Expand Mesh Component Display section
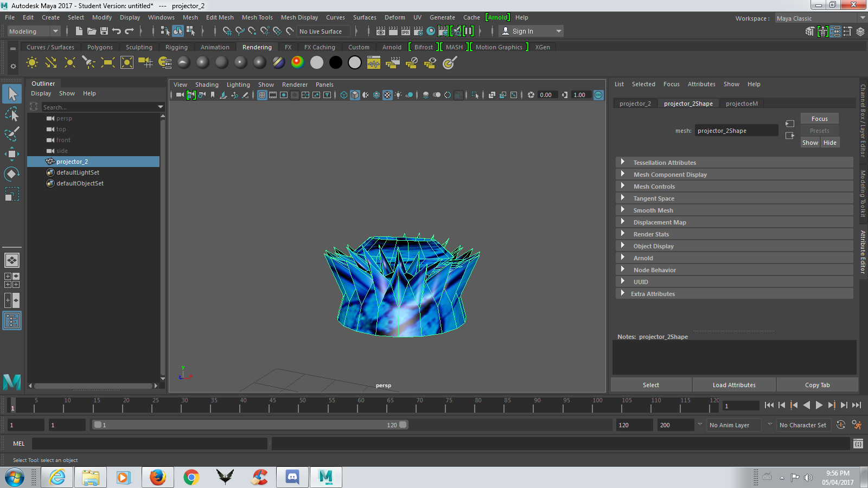Image resolution: width=868 pixels, height=488 pixels. [735, 175]
